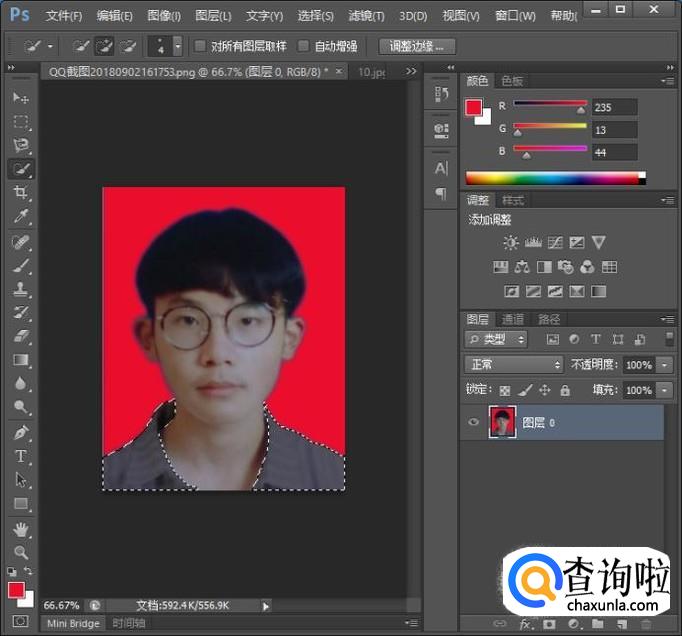This screenshot has width=682, height=636.
Task: Click the R value input field
Action: (614, 108)
